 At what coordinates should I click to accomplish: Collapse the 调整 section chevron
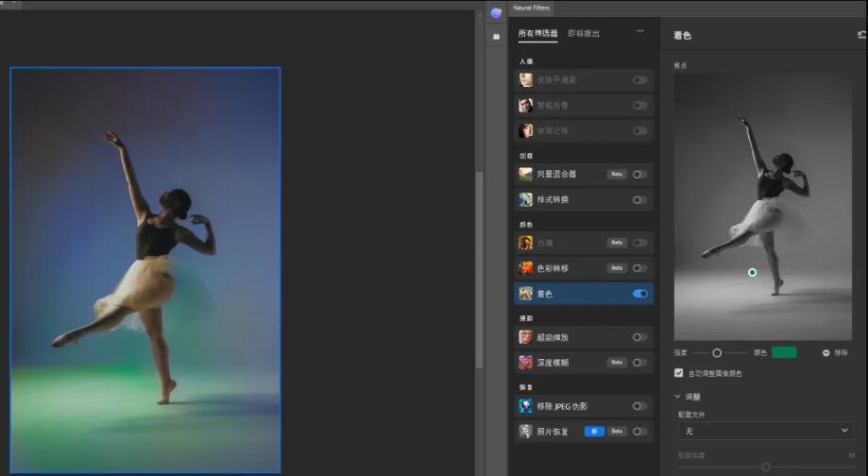coord(678,397)
